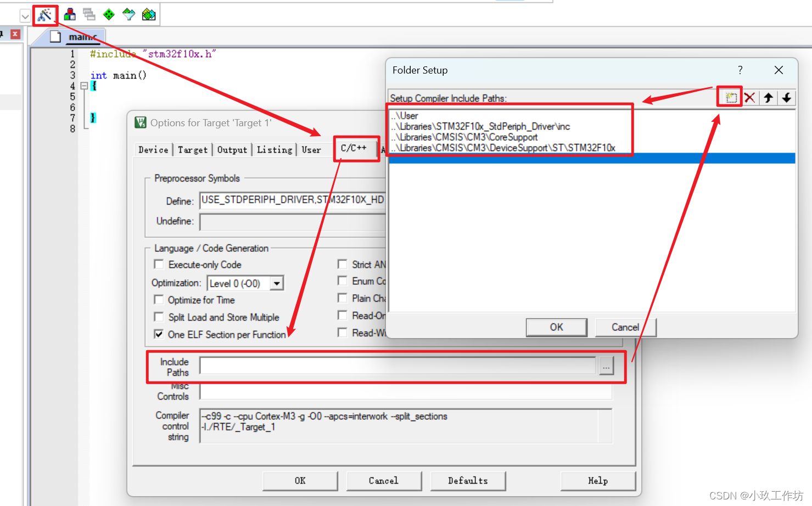Switch to the C/C++ tab

pyautogui.click(x=354, y=148)
